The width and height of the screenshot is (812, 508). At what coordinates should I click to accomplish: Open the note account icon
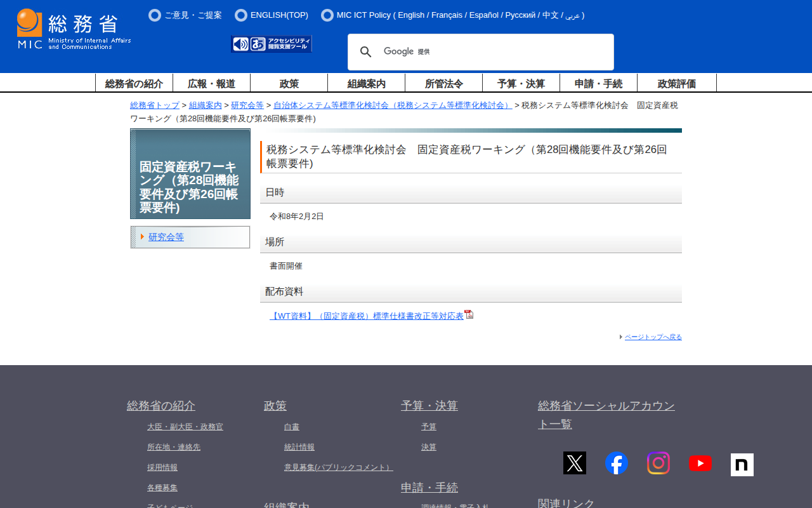[x=742, y=464]
